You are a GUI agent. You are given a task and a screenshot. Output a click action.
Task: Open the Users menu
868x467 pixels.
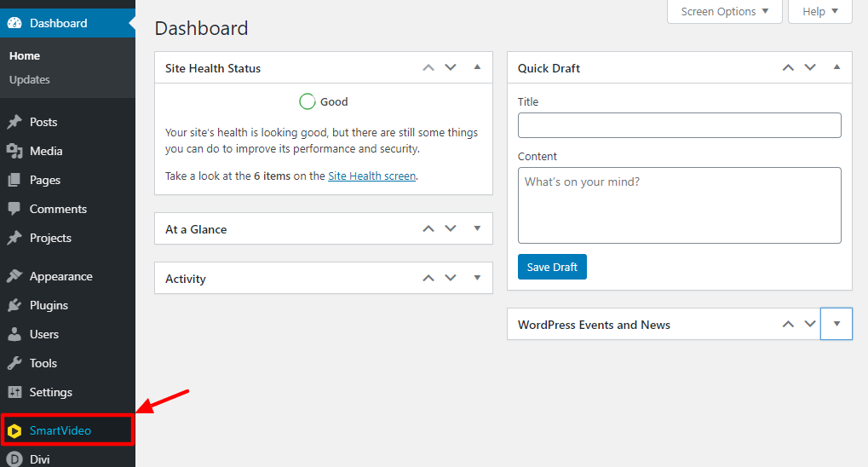67,334
